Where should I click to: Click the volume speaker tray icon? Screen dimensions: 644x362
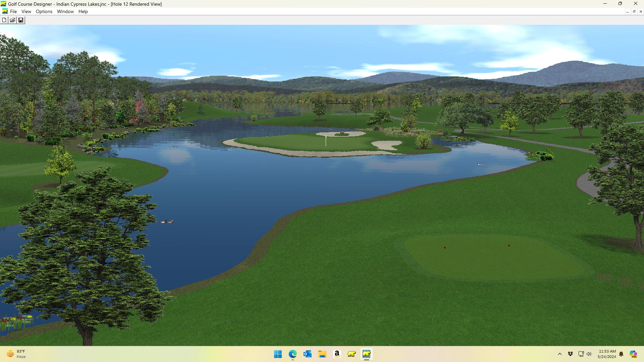(589, 354)
